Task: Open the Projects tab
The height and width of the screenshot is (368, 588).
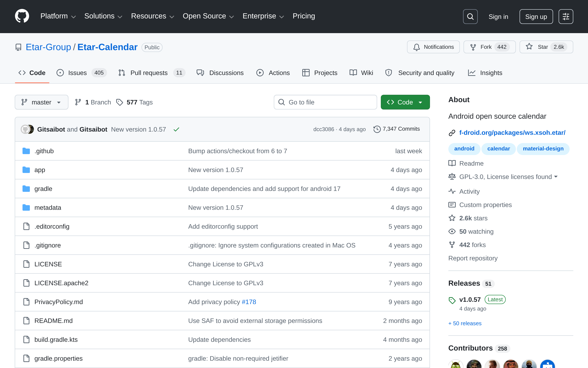Action: coord(320,73)
